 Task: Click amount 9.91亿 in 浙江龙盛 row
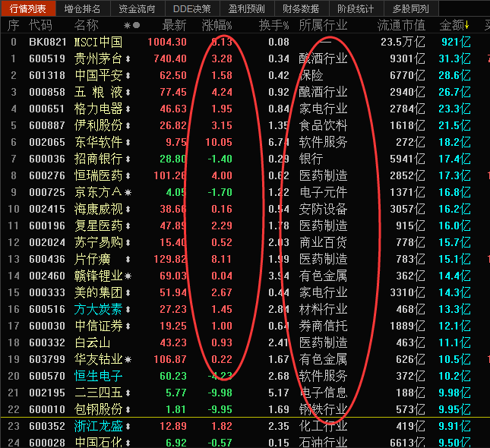[x=455, y=427]
